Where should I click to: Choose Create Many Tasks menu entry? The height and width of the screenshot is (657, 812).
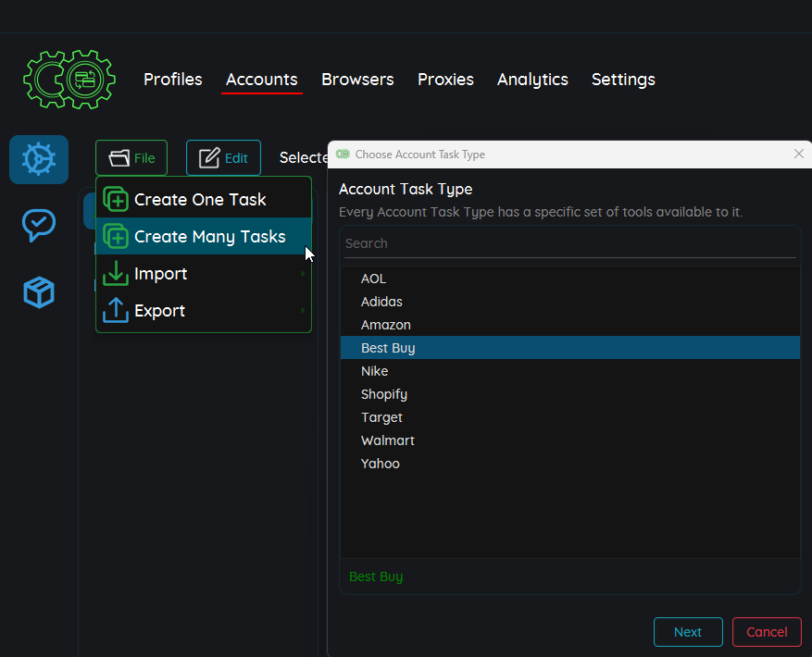point(209,237)
